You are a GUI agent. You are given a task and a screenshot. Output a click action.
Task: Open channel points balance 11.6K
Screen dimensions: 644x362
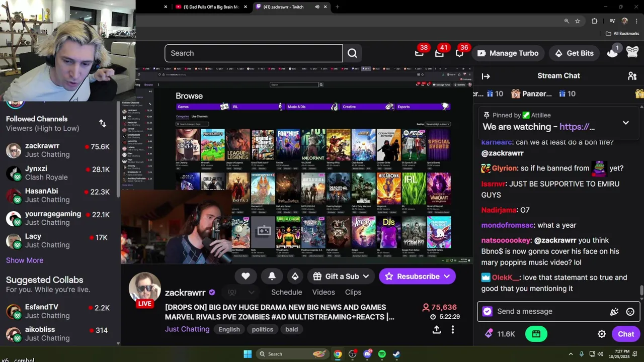point(500,334)
